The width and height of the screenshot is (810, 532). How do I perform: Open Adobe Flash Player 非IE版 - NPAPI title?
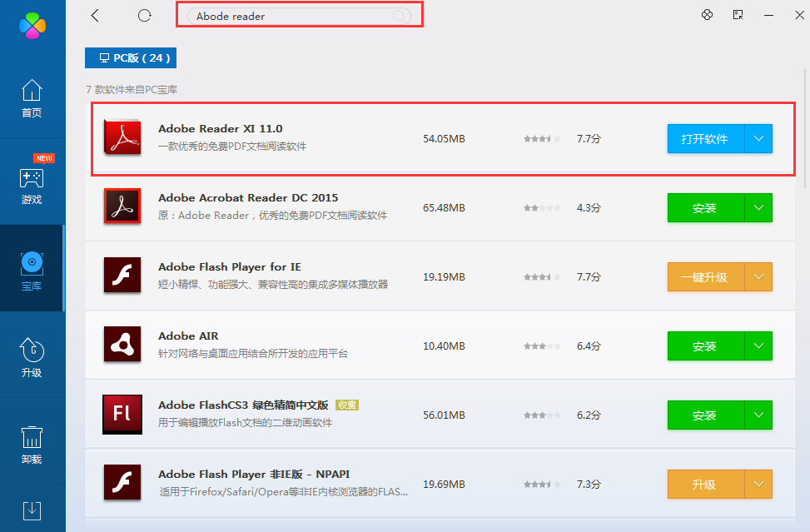254,475
